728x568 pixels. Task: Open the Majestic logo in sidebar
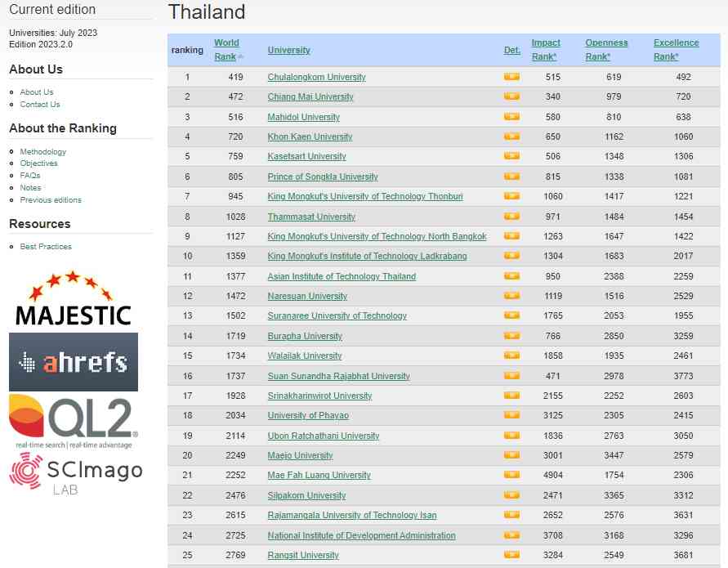point(74,299)
